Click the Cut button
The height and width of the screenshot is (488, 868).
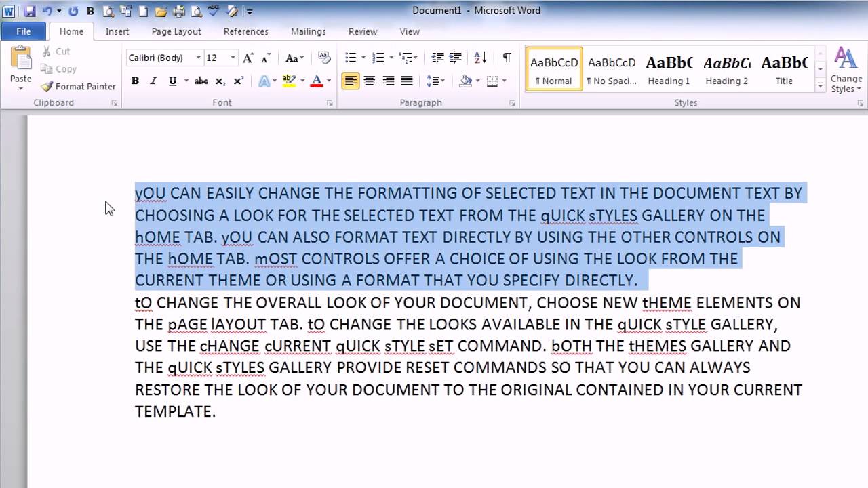56,52
